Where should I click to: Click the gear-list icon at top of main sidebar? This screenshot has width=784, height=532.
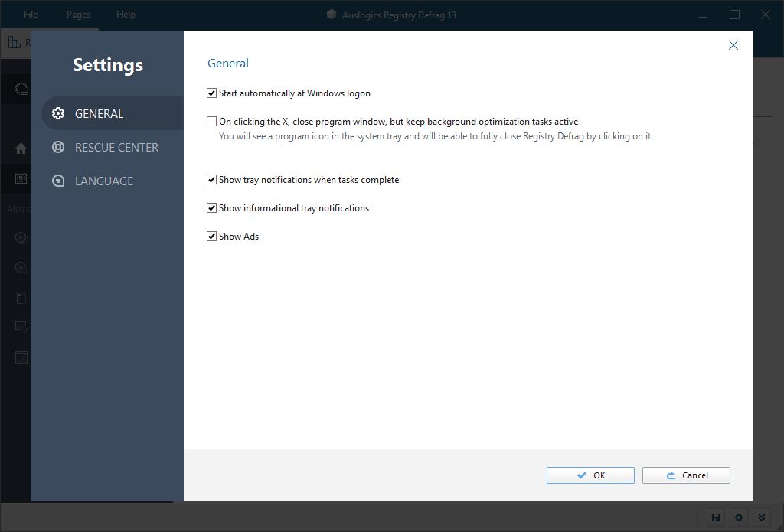pyautogui.click(x=21, y=89)
